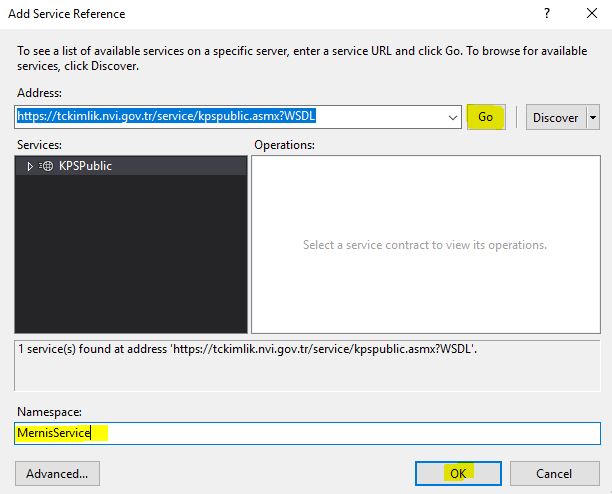Confirm with the OK button

coord(458,474)
